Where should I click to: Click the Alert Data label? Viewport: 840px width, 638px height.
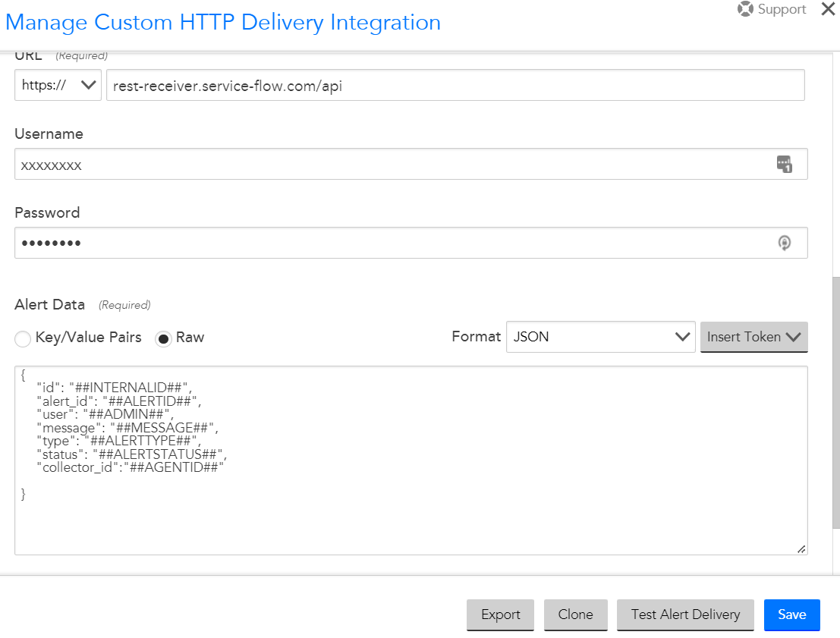(50, 304)
